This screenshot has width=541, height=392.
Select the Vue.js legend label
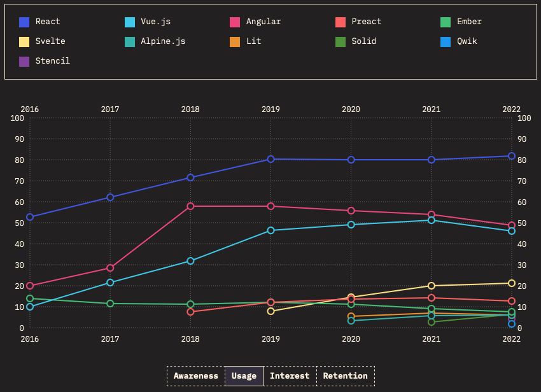point(155,22)
